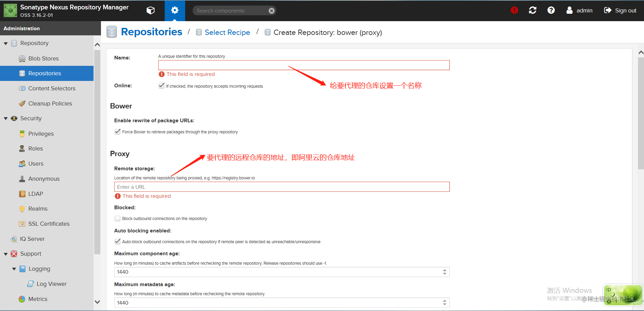Click the LDAP book icon
644x311 pixels.
(22, 194)
